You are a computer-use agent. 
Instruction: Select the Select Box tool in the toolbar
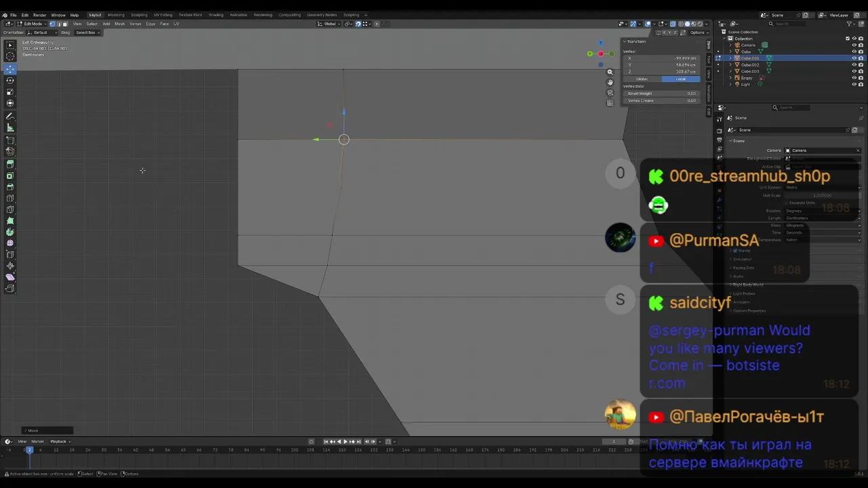10,45
